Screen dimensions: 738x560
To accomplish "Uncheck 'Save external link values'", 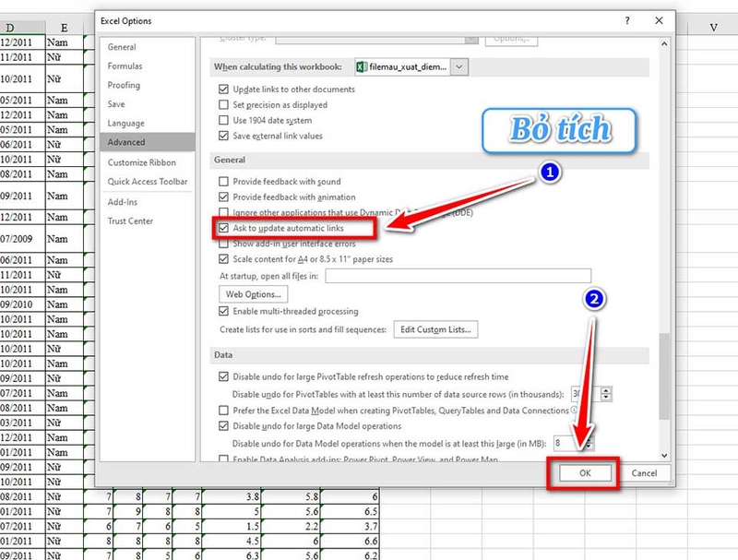I will tap(223, 134).
